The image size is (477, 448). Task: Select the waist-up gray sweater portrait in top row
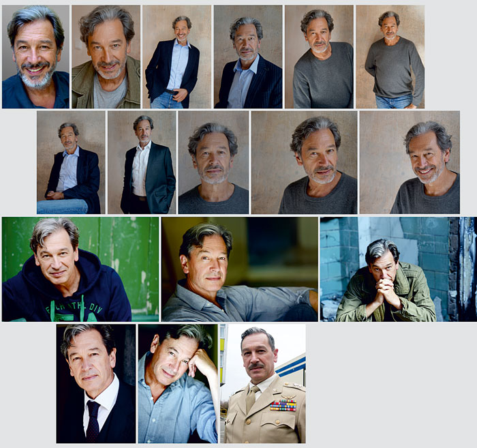coord(318,57)
